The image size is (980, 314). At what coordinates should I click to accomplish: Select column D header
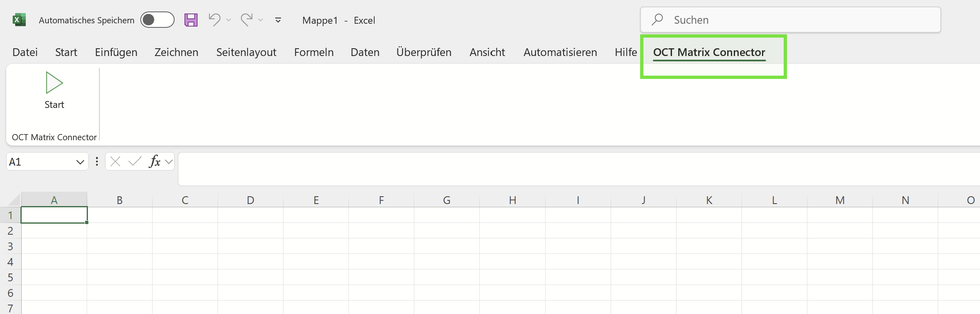click(x=250, y=200)
